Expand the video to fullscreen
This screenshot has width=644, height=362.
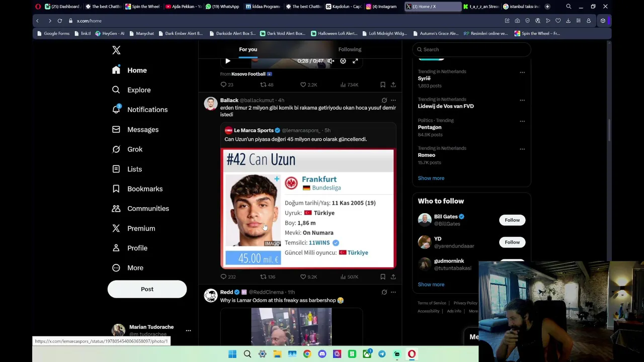point(355,61)
